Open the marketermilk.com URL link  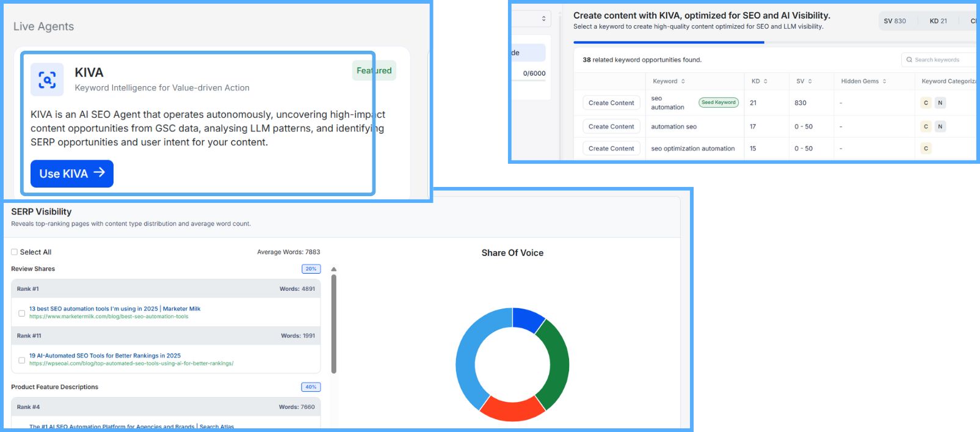109,317
